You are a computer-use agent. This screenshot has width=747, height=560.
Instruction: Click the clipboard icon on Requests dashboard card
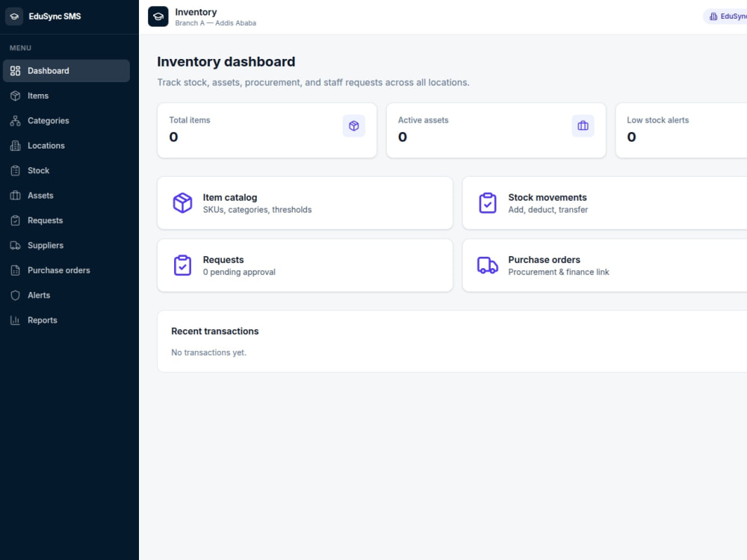pyautogui.click(x=182, y=266)
